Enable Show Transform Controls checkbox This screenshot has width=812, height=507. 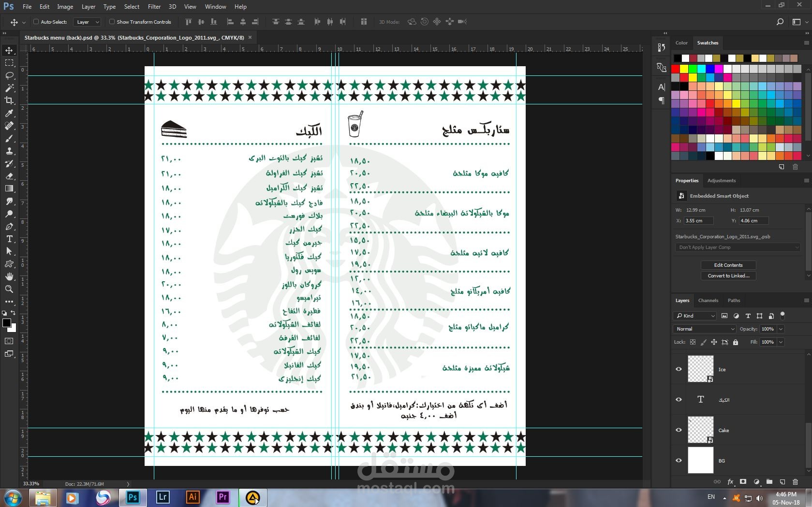tap(112, 22)
